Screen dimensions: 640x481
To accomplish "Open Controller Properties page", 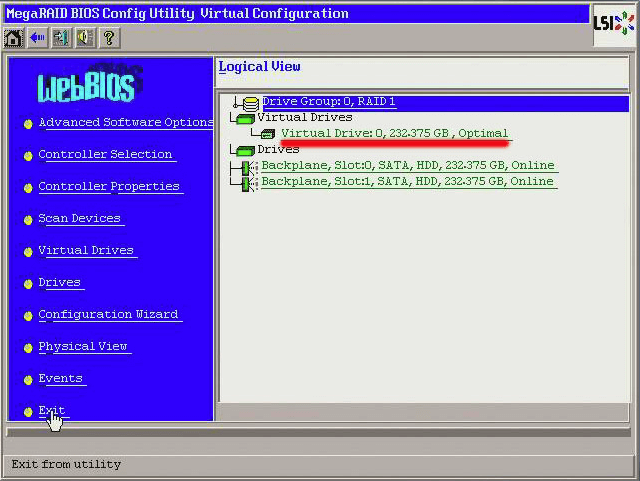I will click(x=108, y=187).
